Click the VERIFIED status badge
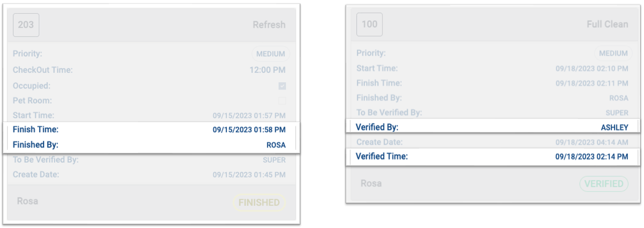 pos(604,184)
